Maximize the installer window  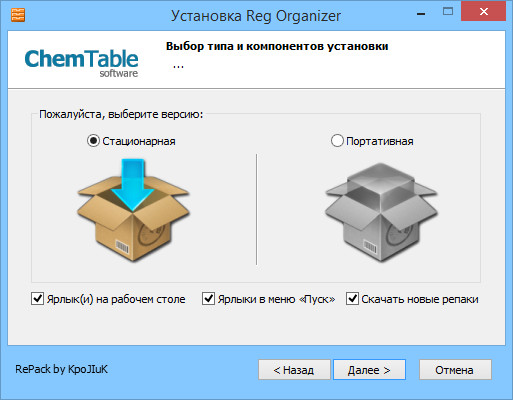point(448,12)
